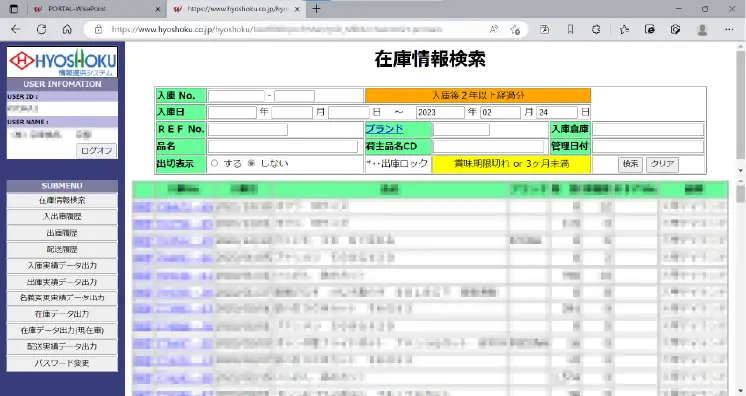746x396 pixels.
Task: Open the browser Settings ellipsis menu
Action: (729, 30)
